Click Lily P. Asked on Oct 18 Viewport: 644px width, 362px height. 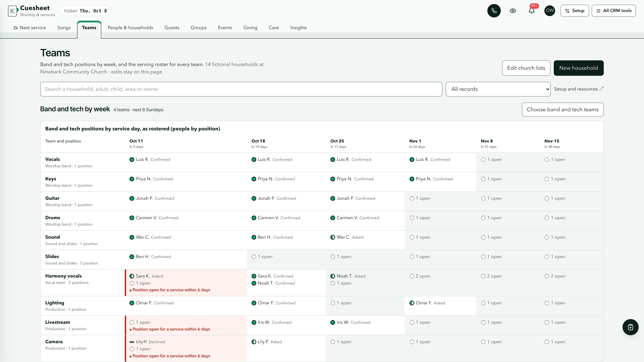267,342
